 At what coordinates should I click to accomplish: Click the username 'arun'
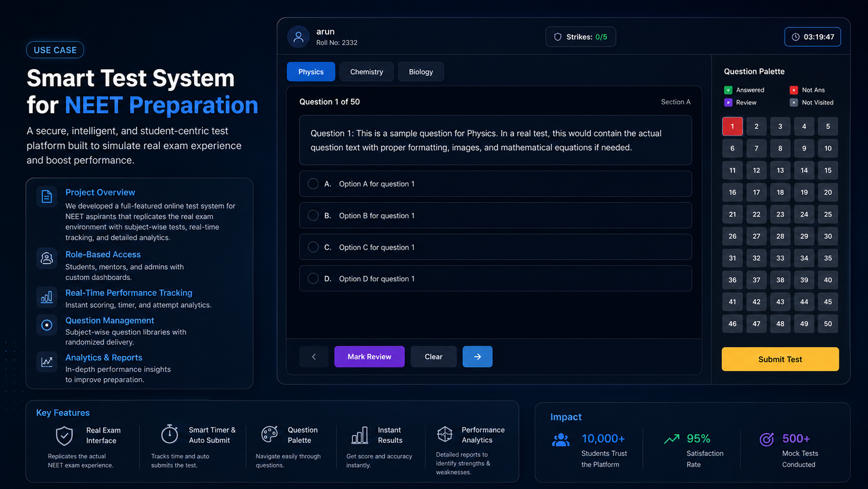point(325,31)
